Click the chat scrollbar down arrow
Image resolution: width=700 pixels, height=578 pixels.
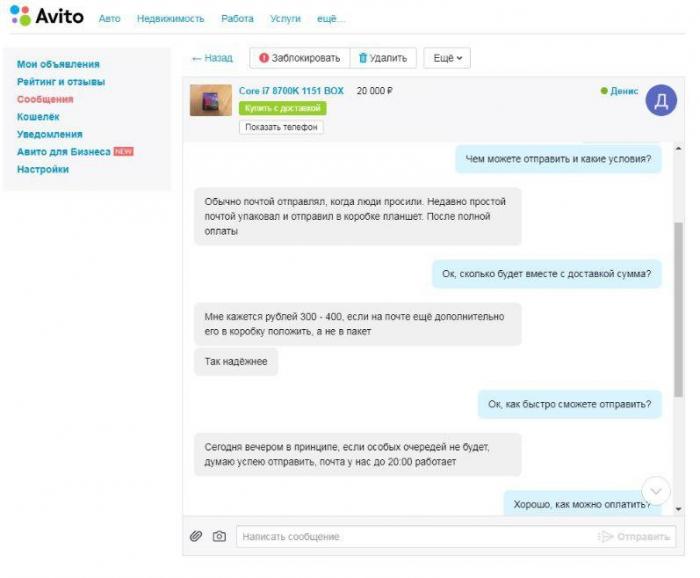679,509
